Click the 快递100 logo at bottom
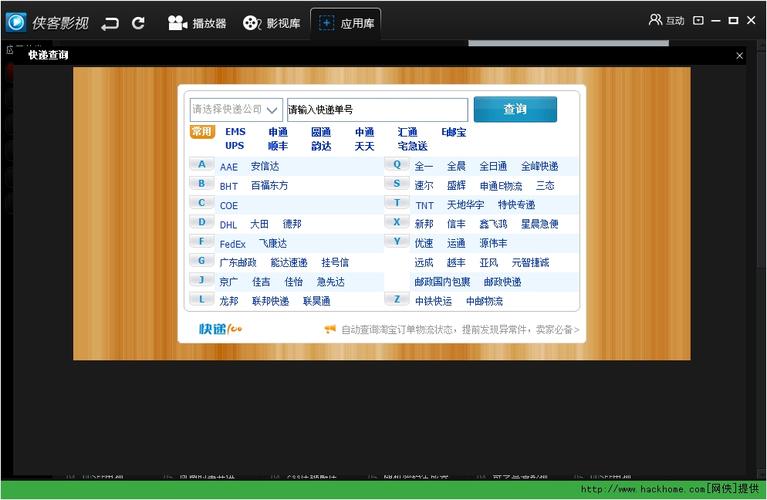The width and height of the screenshot is (767, 500). point(220,329)
